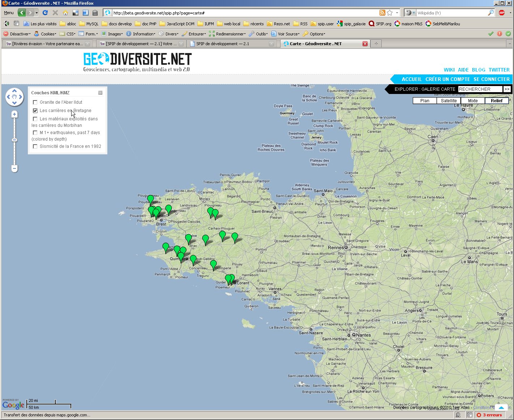This screenshot has width=514, height=420.
Task: Open the MySQL bookmark folder
Action: tap(89, 24)
